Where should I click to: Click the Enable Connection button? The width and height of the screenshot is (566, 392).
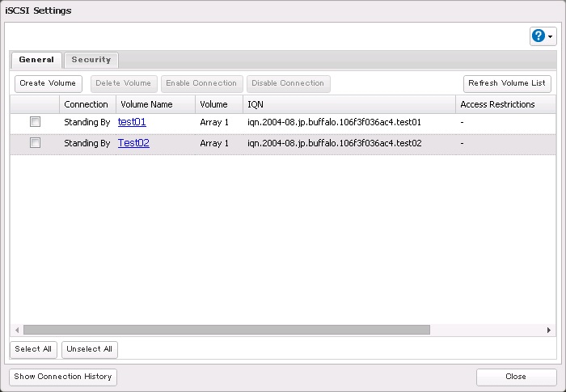201,83
